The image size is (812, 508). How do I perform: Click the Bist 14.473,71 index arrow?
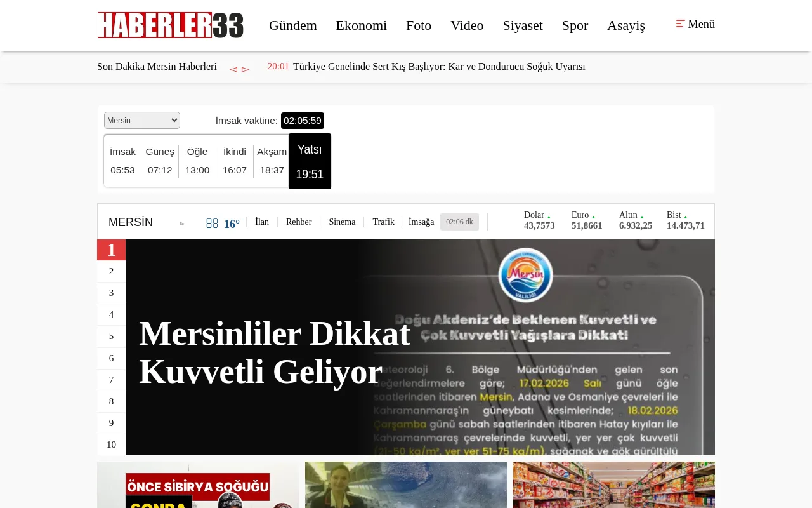685,216
